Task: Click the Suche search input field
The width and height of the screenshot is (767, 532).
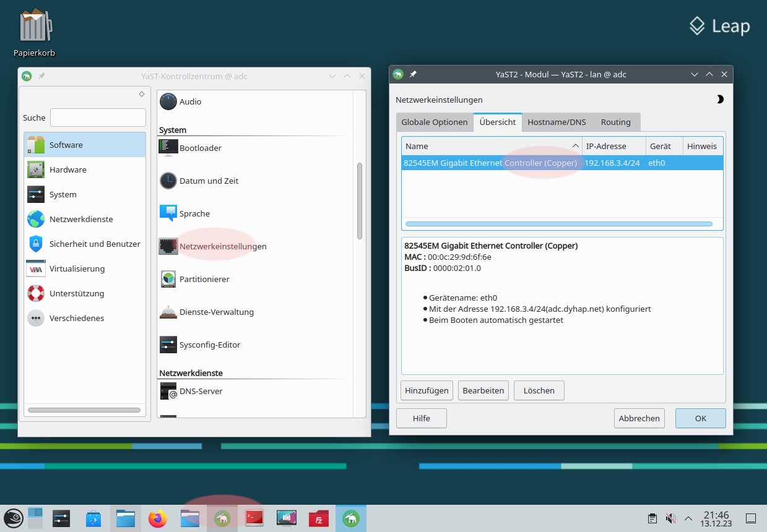Action: 98,118
